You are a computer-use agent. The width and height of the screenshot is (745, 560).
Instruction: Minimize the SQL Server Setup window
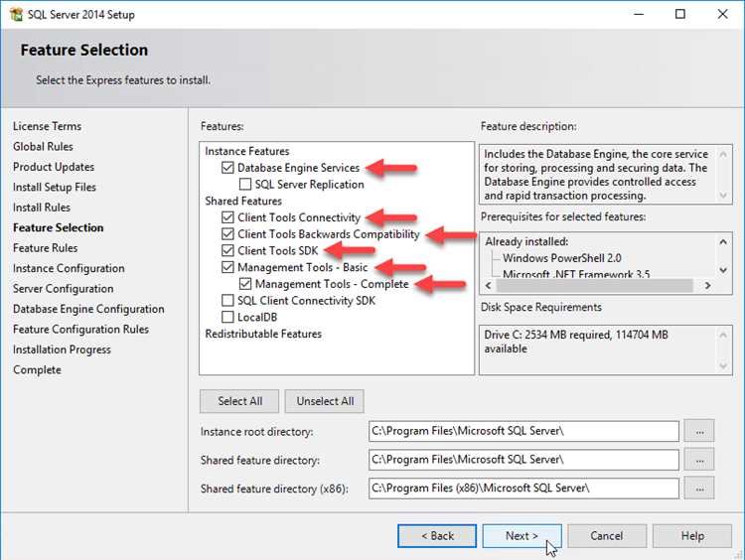(x=639, y=14)
